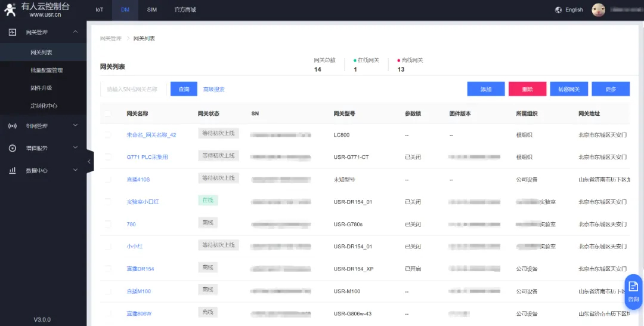The image size is (644, 326).
Task: Click the 有人云 running-man logo
Action: [x=10, y=10]
